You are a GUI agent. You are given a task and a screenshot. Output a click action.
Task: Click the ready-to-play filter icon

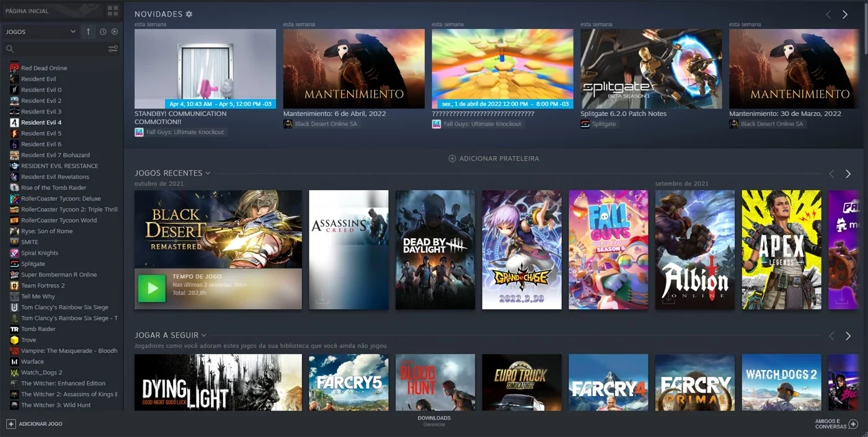click(115, 32)
